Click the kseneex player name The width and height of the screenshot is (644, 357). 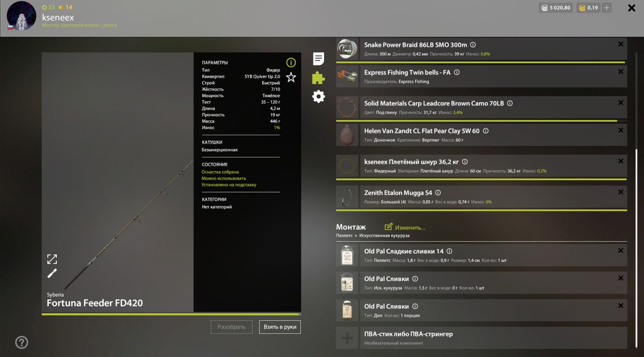tap(58, 17)
